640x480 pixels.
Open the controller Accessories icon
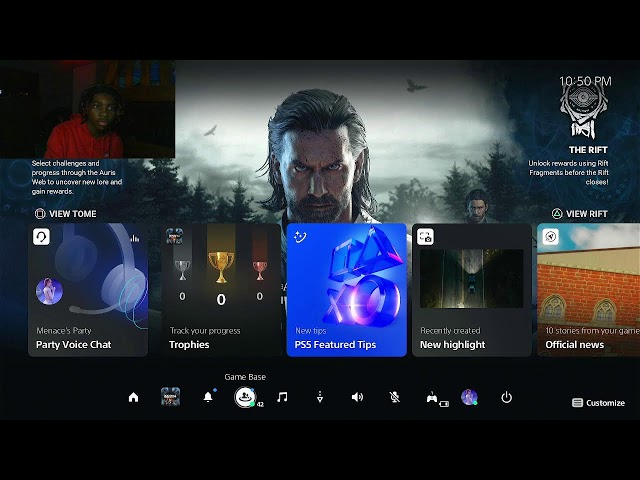(432, 397)
